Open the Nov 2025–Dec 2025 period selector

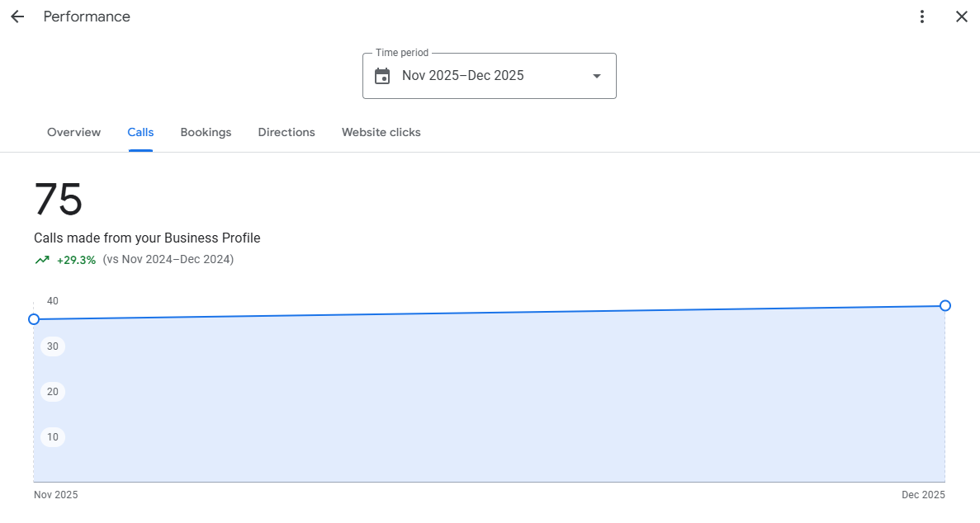point(489,76)
